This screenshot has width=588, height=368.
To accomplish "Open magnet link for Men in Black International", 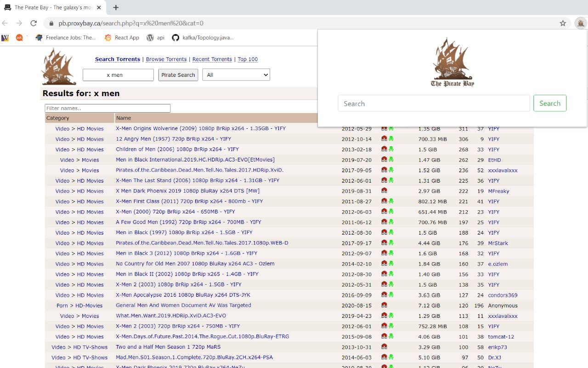I will coord(384,160).
